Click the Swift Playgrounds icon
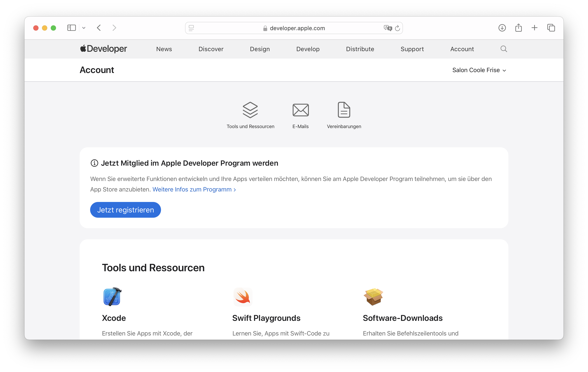 point(243,297)
